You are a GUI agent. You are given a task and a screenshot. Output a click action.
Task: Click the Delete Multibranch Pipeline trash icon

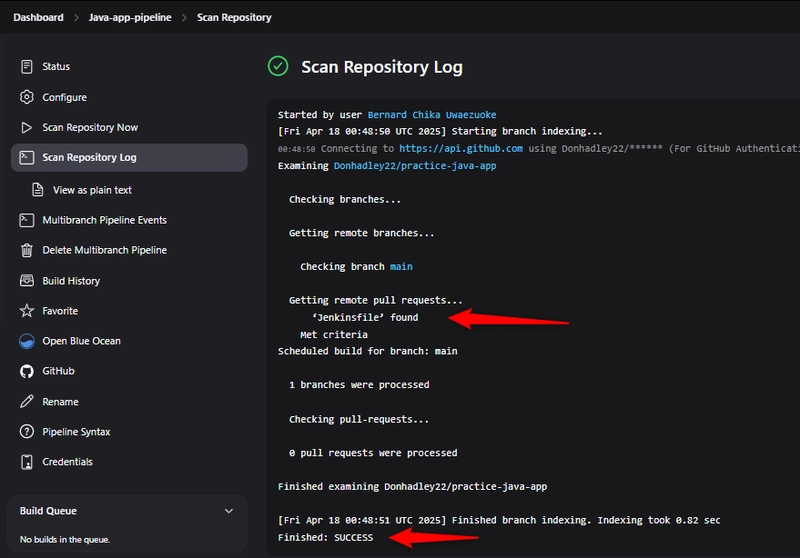[x=27, y=250]
